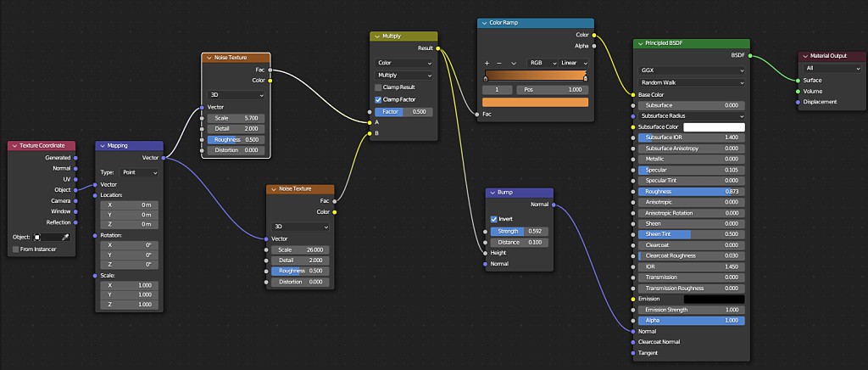Open the Color Ramp tools chevron menu
868x370 pixels.
pos(514,63)
